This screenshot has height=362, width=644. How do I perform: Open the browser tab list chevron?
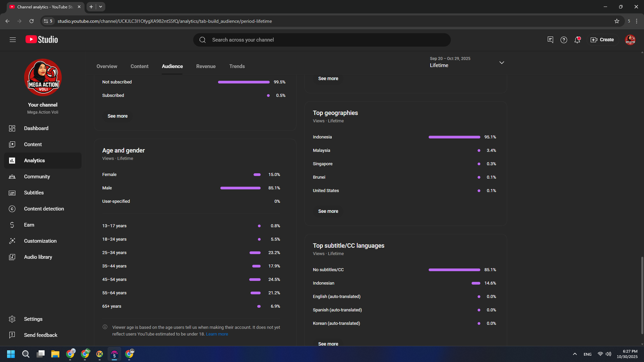[101, 6]
